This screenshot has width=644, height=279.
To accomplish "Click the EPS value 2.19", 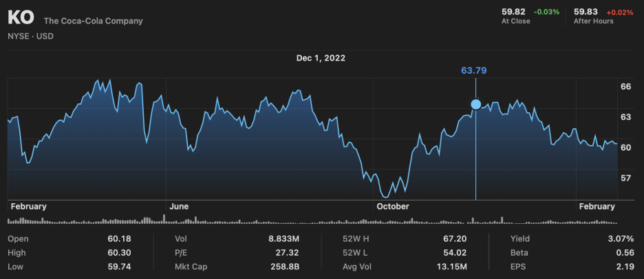I will (x=625, y=267).
